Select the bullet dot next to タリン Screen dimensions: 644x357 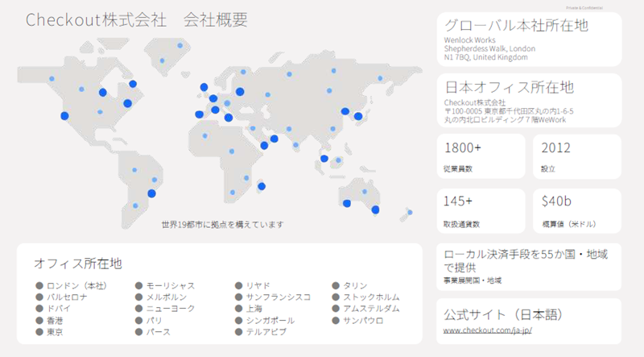336,285
